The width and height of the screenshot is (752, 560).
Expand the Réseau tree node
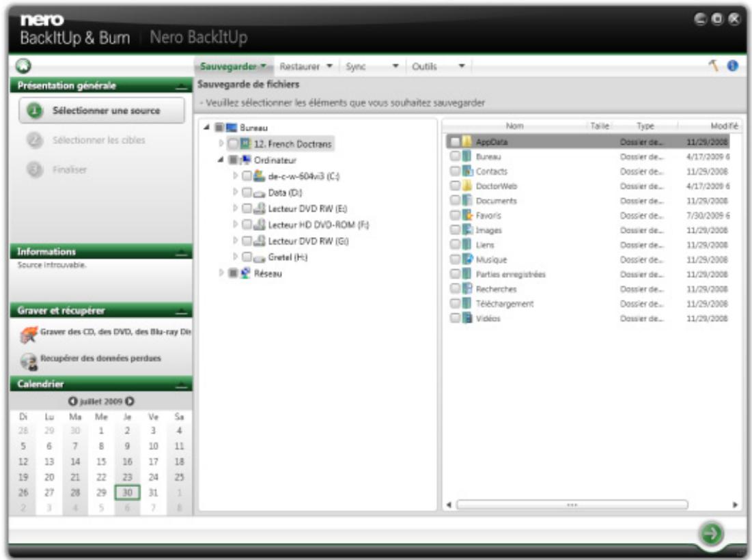click(x=221, y=272)
